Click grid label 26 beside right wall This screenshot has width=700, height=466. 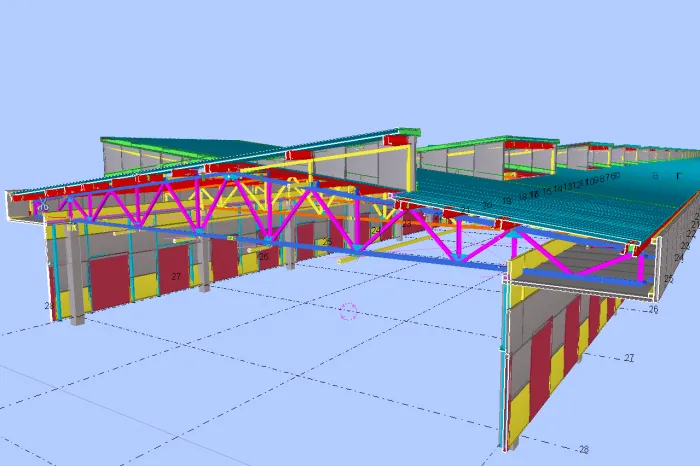coord(653,310)
